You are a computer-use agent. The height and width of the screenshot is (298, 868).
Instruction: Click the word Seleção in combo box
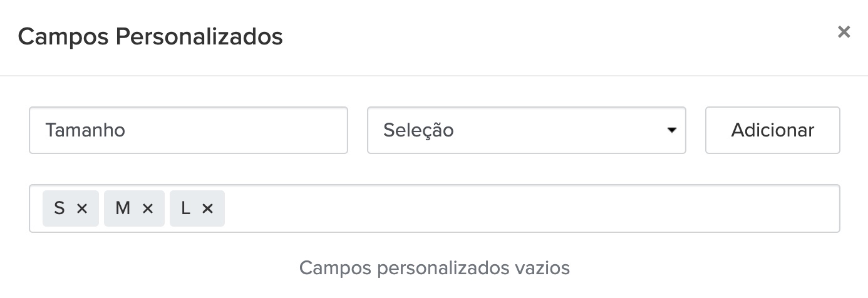click(x=418, y=130)
